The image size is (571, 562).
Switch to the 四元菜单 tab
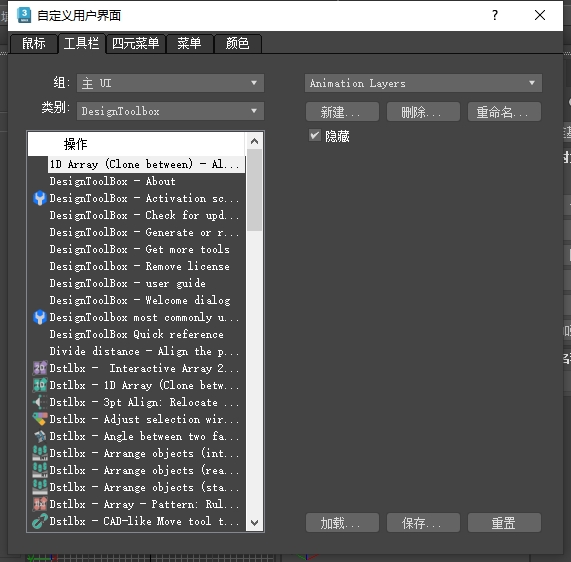point(135,44)
